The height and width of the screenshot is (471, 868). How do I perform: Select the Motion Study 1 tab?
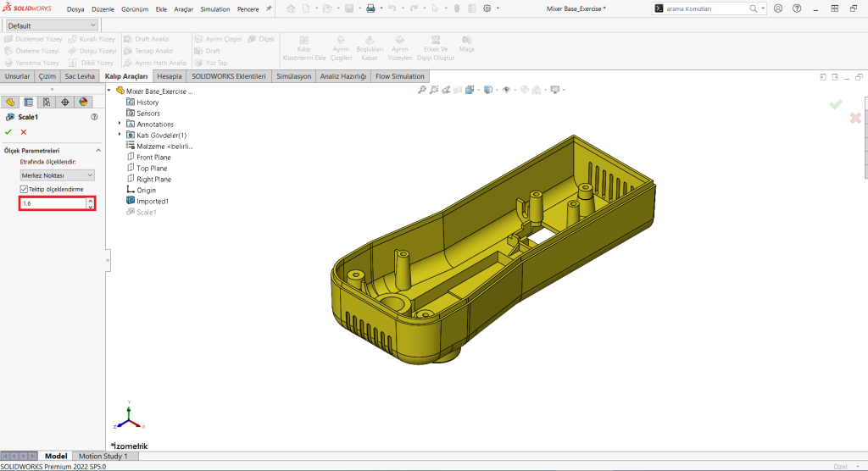(x=102, y=456)
